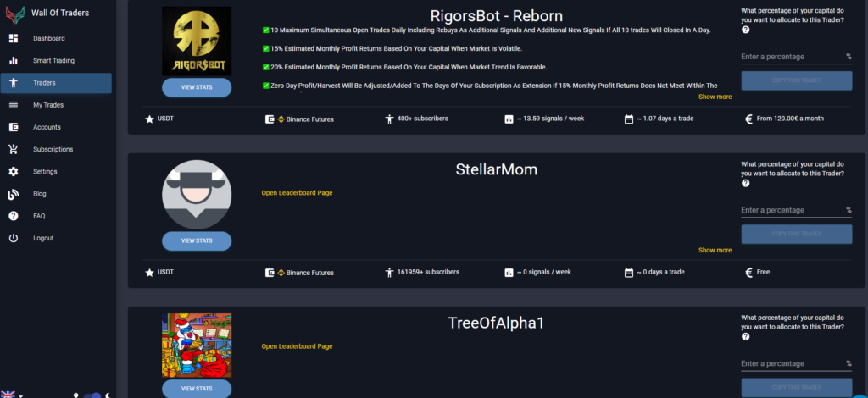This screenshot has width=868, height=398.
Task: Click View Stats for RigorsBot
Action: pos(197,87)
